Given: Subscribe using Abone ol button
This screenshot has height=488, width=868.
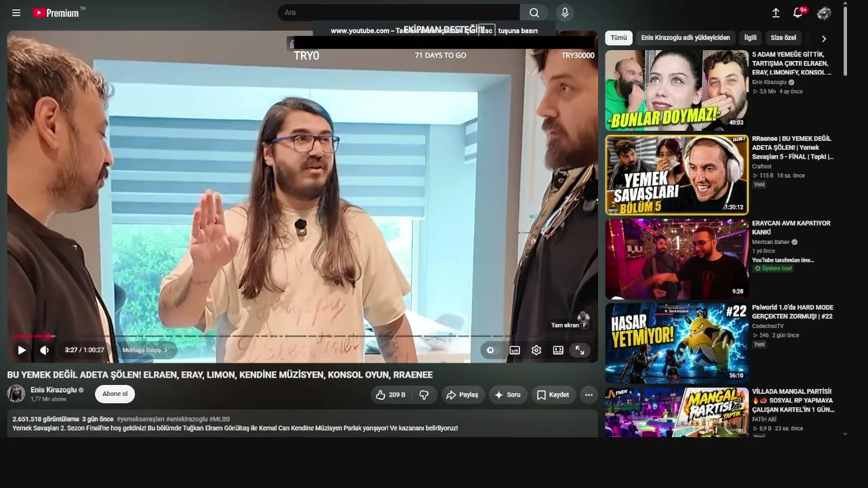Looking at the screenshot, I should (115, 394).
